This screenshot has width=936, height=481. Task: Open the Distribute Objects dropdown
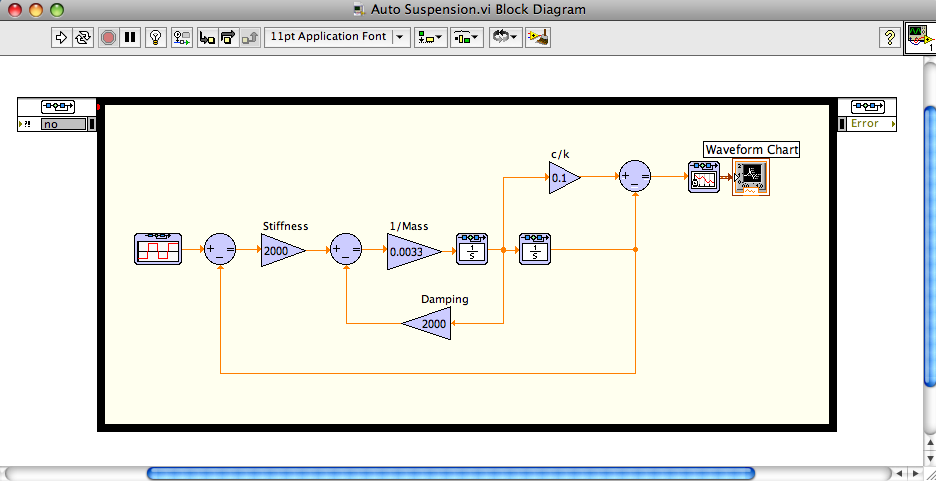[467, 38]
